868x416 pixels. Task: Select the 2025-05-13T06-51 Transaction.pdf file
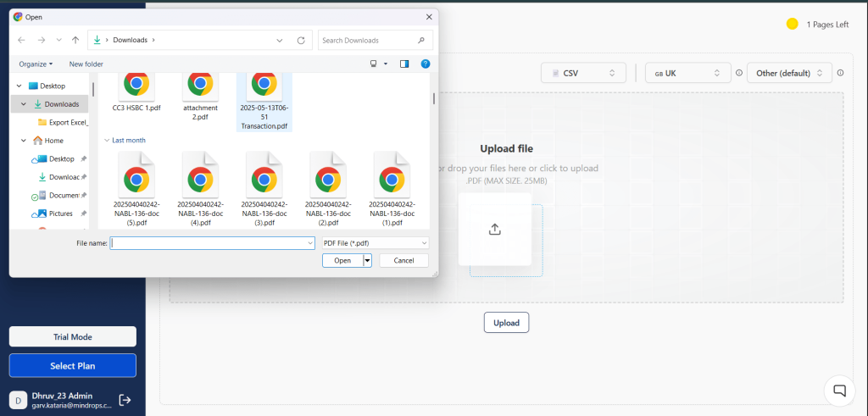coord(264,101)
